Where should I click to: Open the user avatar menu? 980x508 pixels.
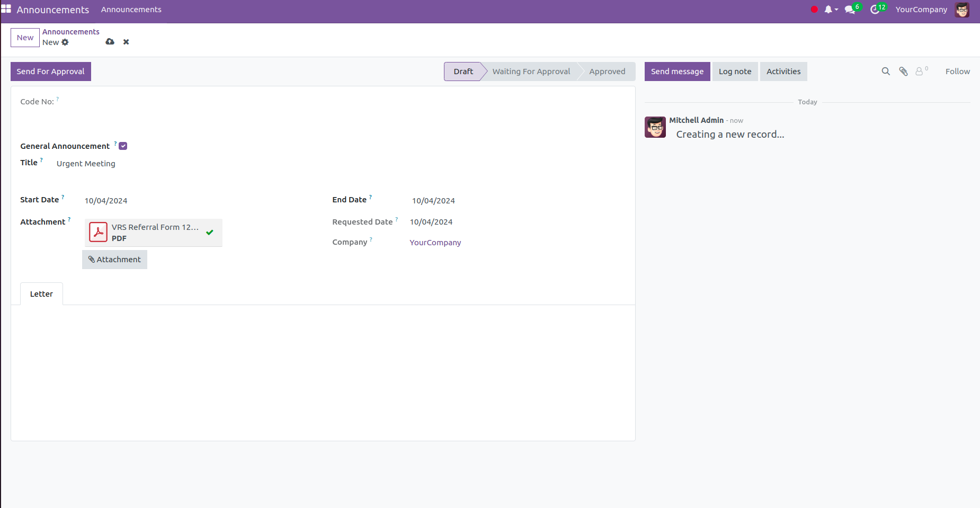961,10
